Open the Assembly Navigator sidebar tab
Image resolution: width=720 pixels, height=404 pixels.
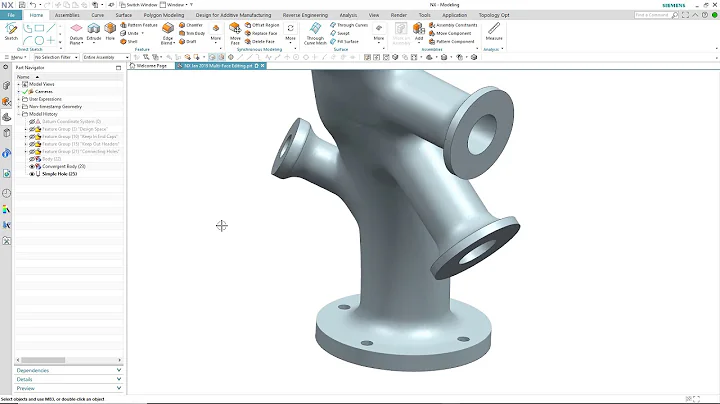click(6, 85)
